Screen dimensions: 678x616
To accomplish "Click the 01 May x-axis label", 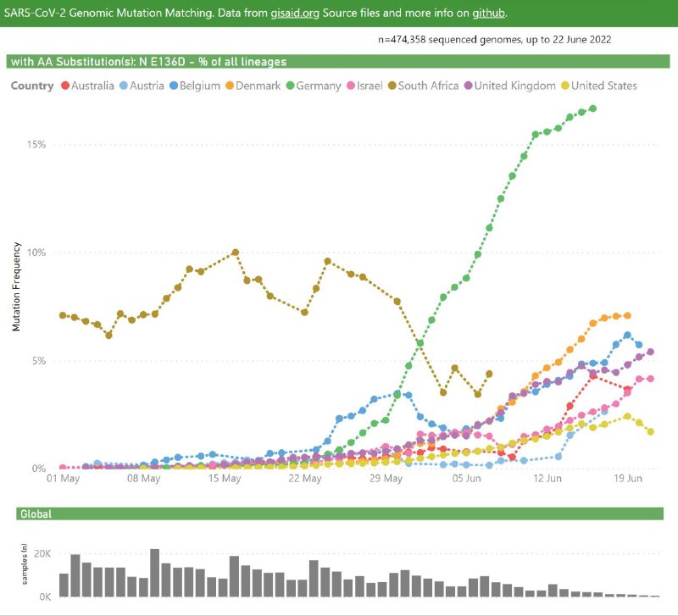I will point(63,479).
